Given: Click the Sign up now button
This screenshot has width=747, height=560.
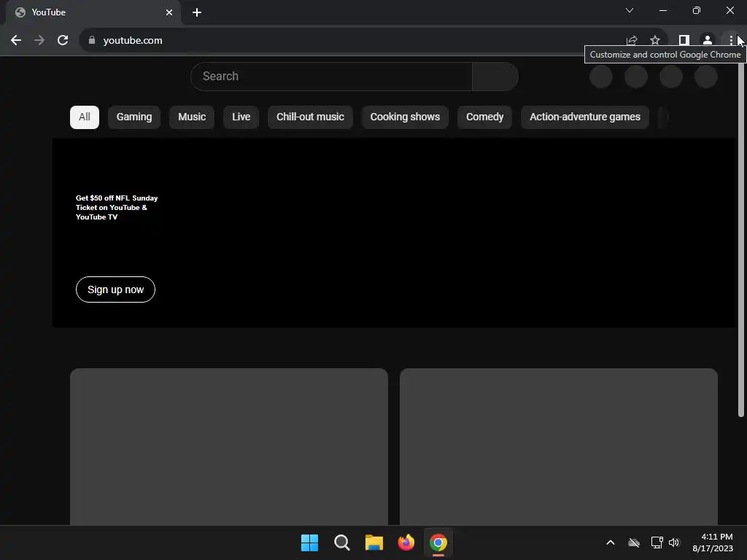Looking at the screenshot, I should click(x=115, y=289).
